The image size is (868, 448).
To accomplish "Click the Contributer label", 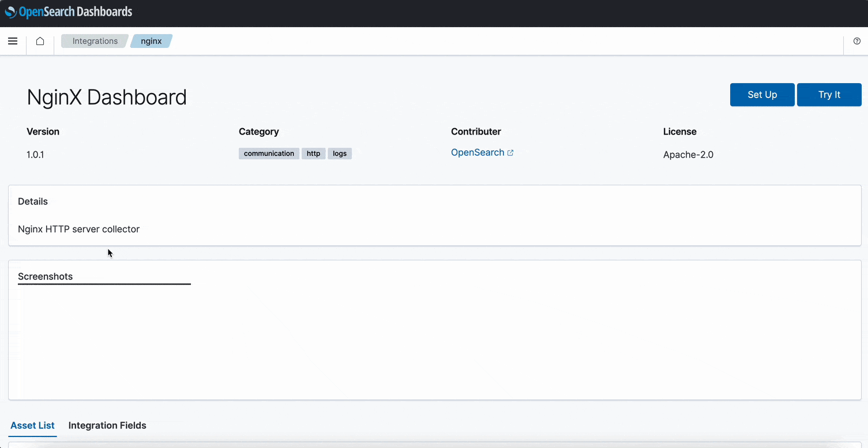I will [x=476, y=132].
